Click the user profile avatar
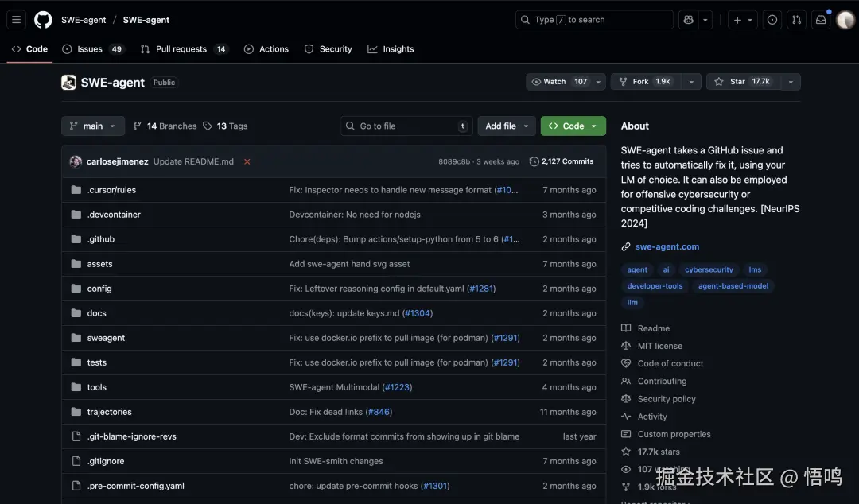The image size is (859, 504). 845,20
